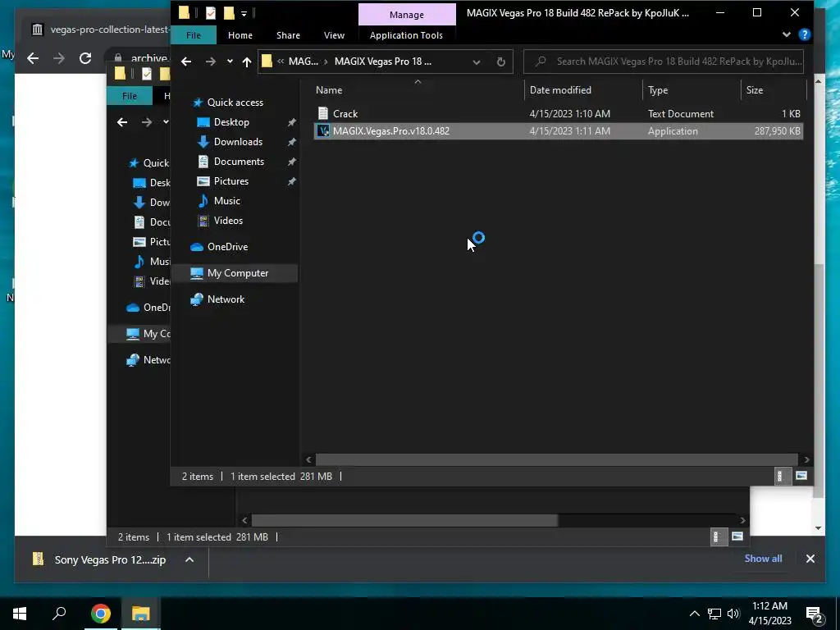Select the Application Tools tab
The width and height of the screenshot is (840, 630).
pyautogui.click(x=406, y=35)
